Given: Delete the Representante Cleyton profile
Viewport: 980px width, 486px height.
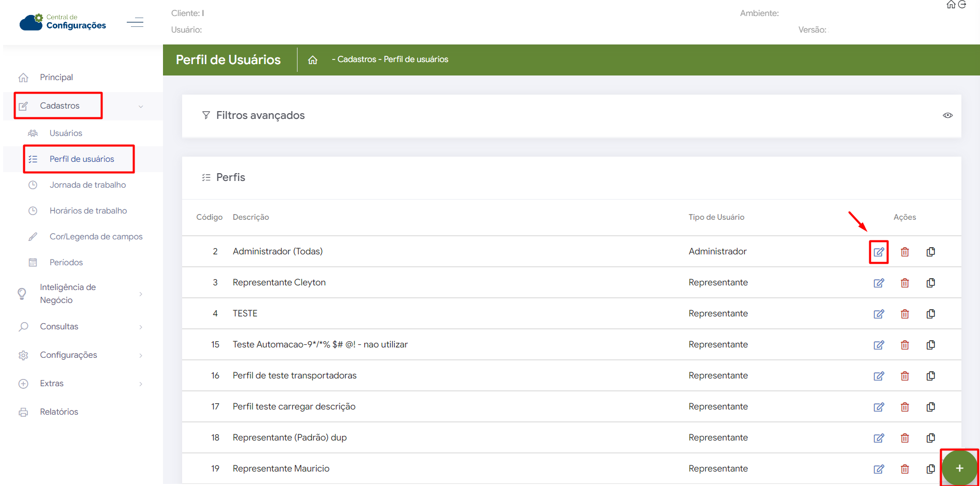Looking at the screenshot, I should 904,283.
